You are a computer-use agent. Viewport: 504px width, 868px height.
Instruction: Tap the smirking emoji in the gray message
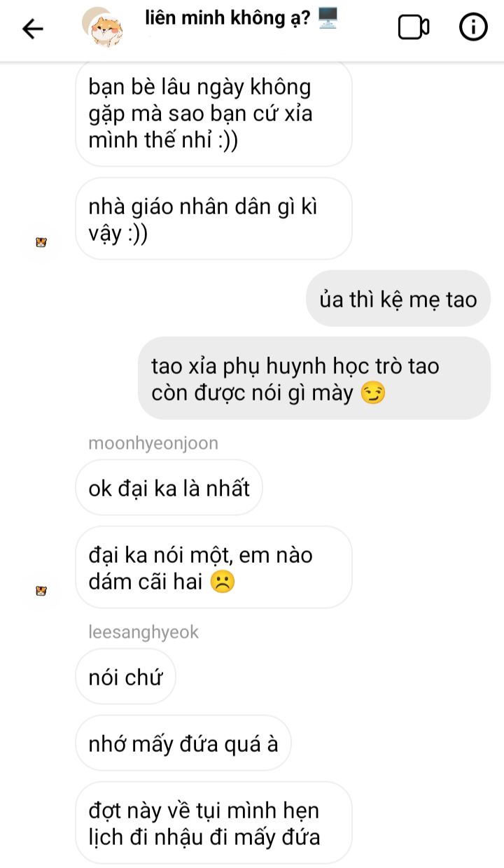[372, 393]
